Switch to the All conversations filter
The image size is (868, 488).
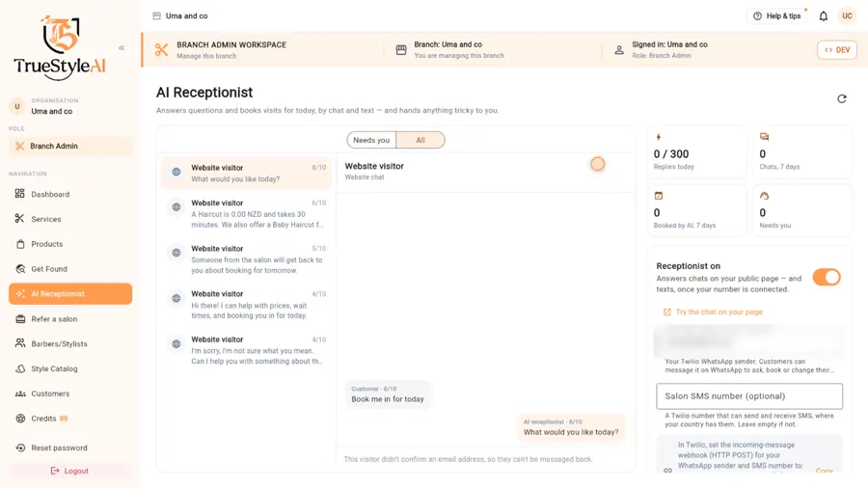click(420, 140)
